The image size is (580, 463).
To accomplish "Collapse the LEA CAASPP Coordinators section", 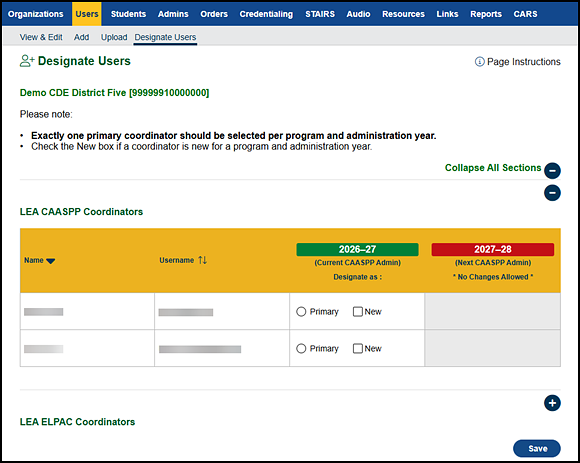I will pyautogui.click(x=552, y=193).
